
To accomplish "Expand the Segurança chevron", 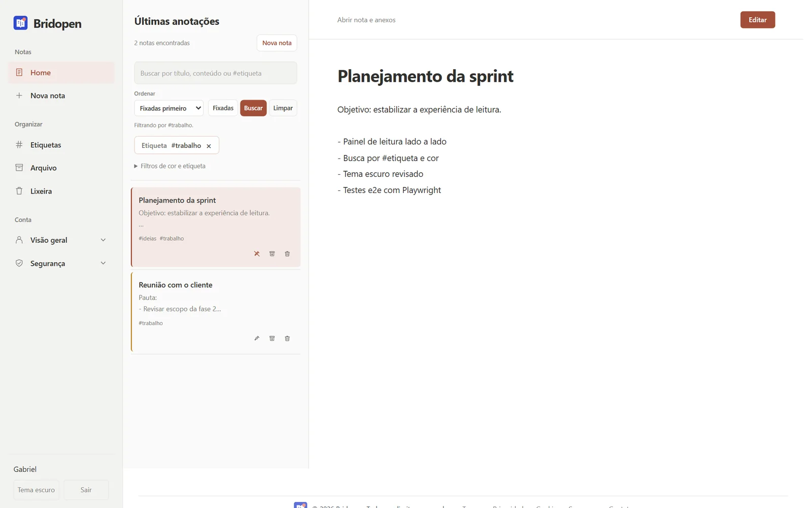I will click(x=103, y=263).
